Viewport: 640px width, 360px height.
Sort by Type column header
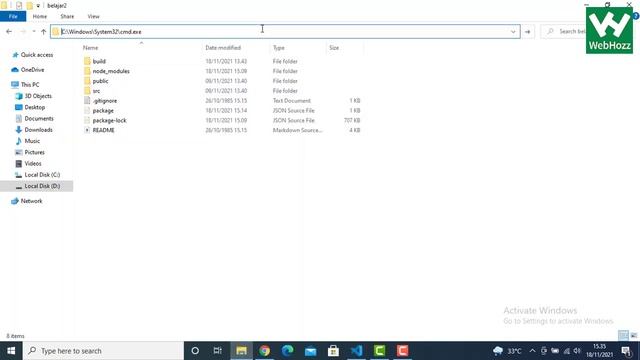279,48
